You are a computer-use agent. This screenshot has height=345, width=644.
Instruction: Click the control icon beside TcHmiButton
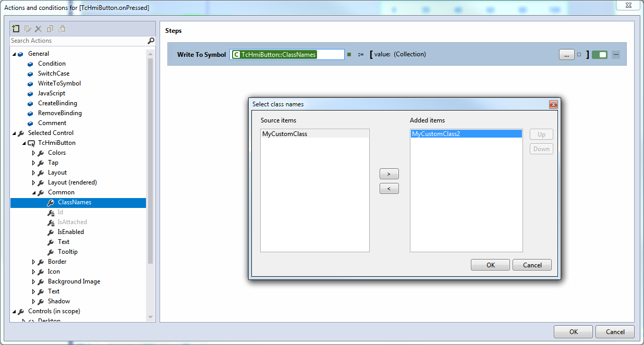pos(31,143)
